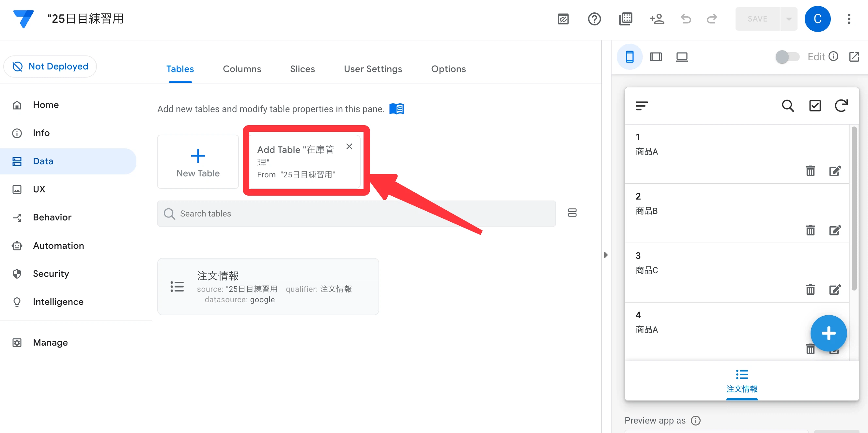Click the Search tables field

tap(356, 214)
